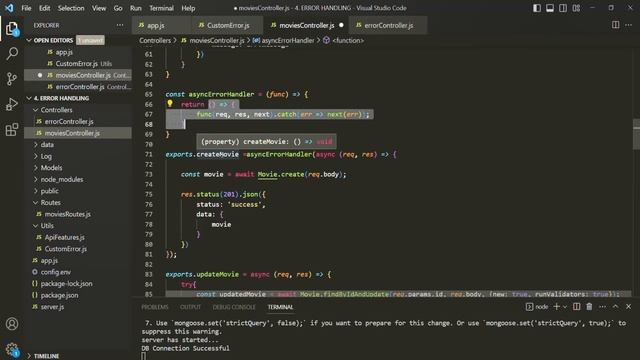Open Explorer views and more actions ellipsis
The width and height of the screenshot is (640, 360).
point(120,25)
